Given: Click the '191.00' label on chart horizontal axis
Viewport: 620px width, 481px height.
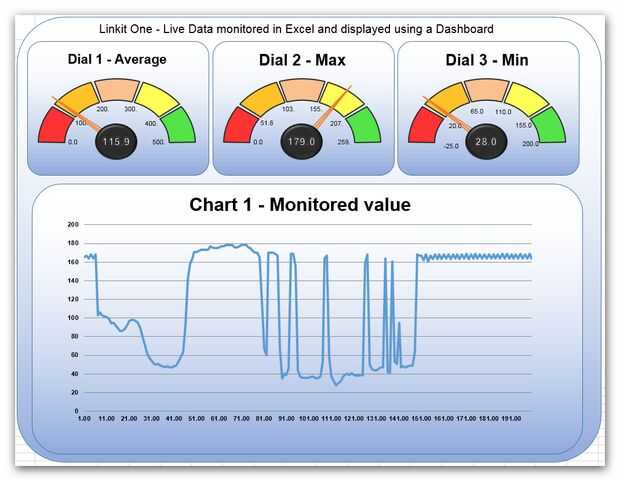Looking at the screenshot, I should pos(511,419).
